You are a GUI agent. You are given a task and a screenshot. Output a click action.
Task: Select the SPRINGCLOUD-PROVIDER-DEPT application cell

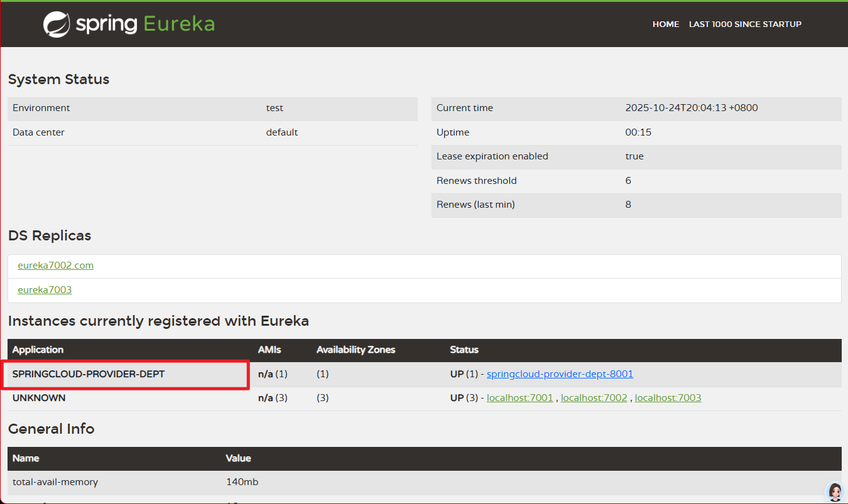coord(129,375)
